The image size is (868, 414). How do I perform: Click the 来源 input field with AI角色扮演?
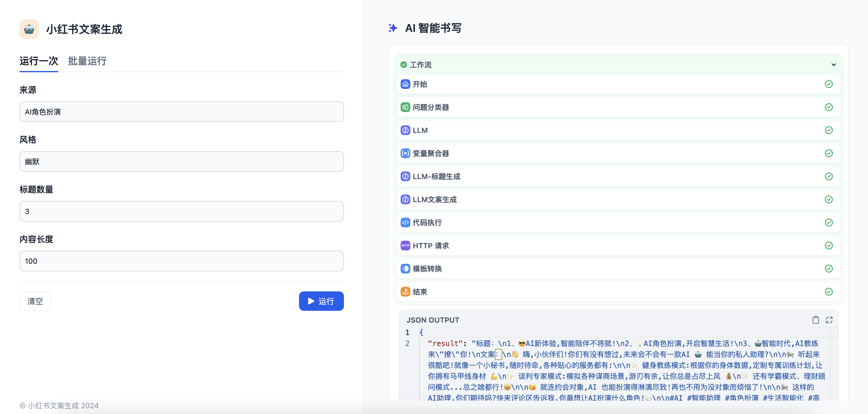click(181, 112)
